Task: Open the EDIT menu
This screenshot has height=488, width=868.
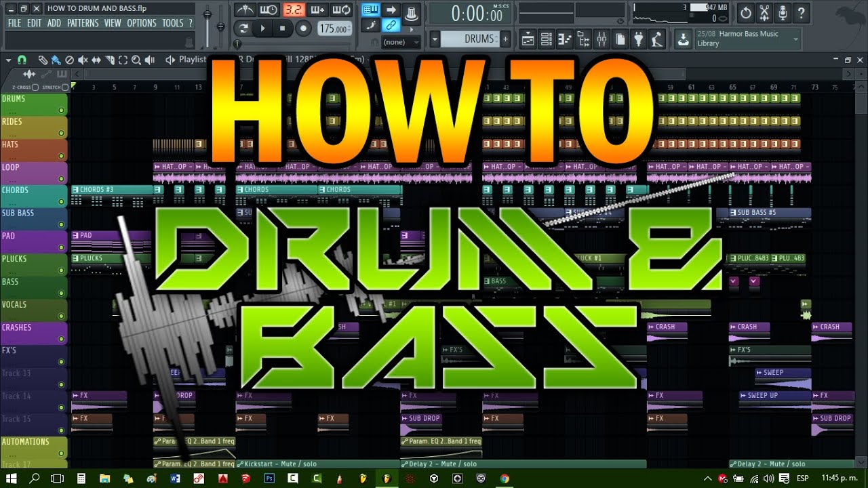Action: 34,23
